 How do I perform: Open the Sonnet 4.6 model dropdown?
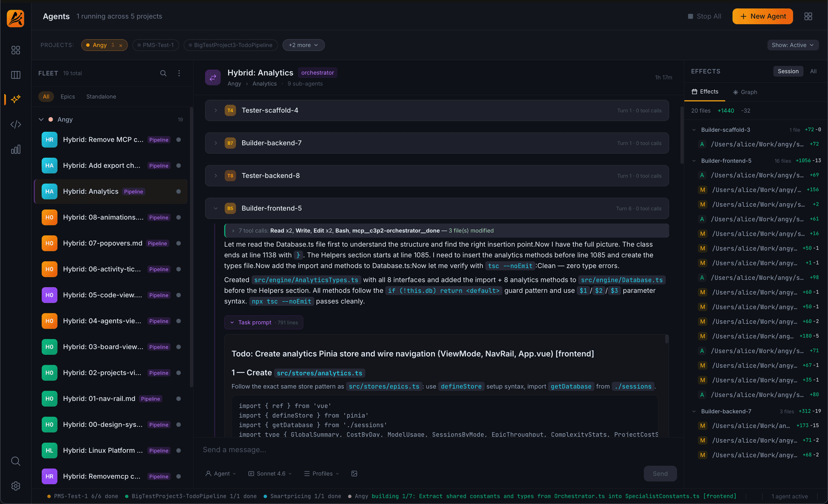point(270,473)
